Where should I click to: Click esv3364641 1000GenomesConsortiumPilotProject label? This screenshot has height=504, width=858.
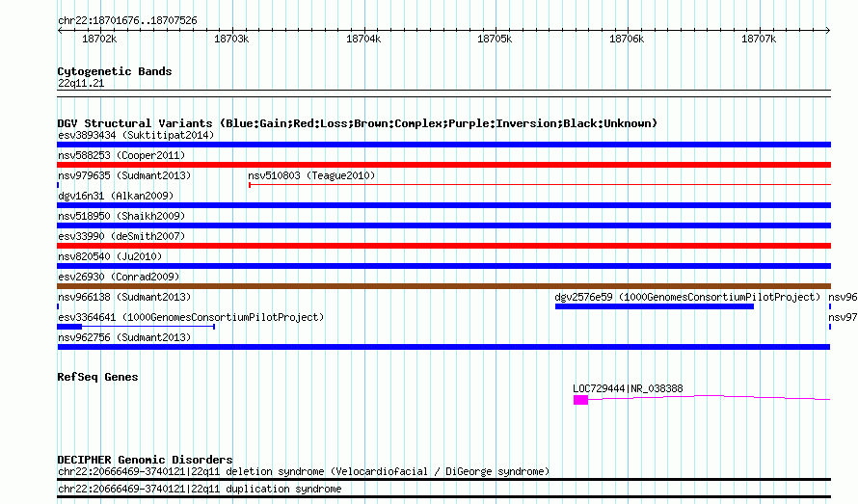pyautogui.click(x=191, y=317)
